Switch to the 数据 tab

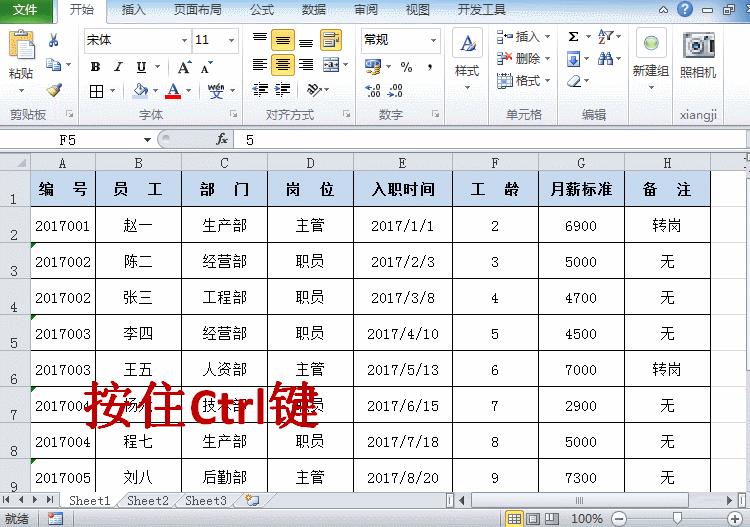click(x=314, y=10)
